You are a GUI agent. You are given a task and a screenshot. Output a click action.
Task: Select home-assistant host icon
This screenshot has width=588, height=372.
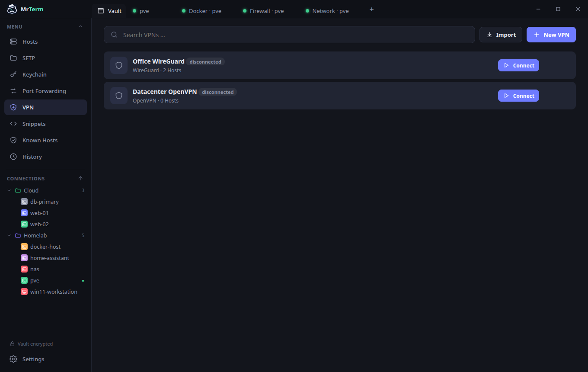coord(24,258)
